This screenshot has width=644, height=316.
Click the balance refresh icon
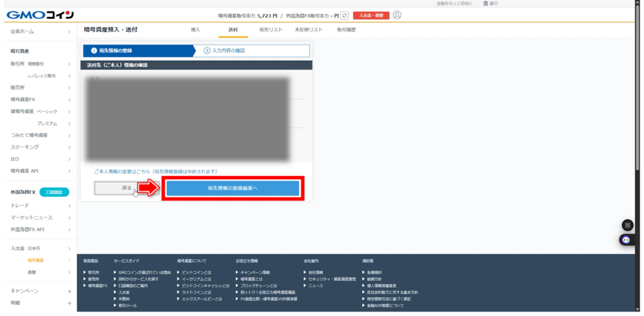345,15
